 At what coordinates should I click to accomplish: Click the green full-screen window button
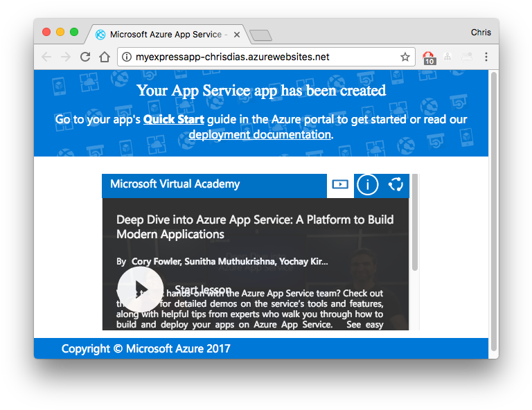pos(74,32)
